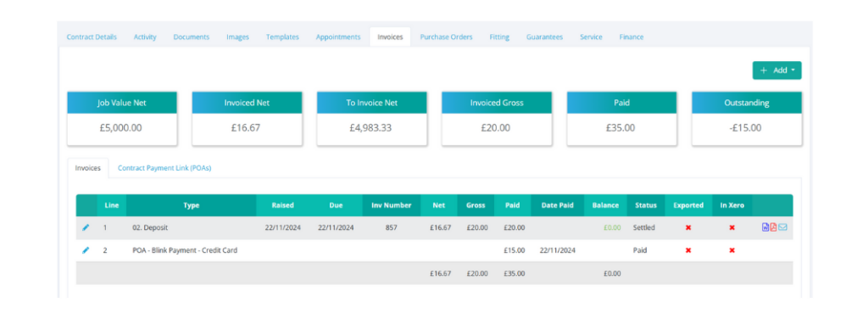Select POA - Blink Payment - Credit Card text

[185, 250]
